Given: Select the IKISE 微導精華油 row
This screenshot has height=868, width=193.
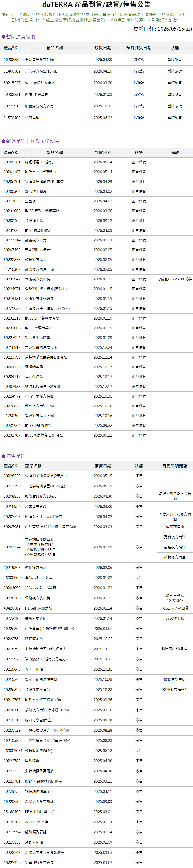Looking at the screenshot, I should (x=96, y=328).
